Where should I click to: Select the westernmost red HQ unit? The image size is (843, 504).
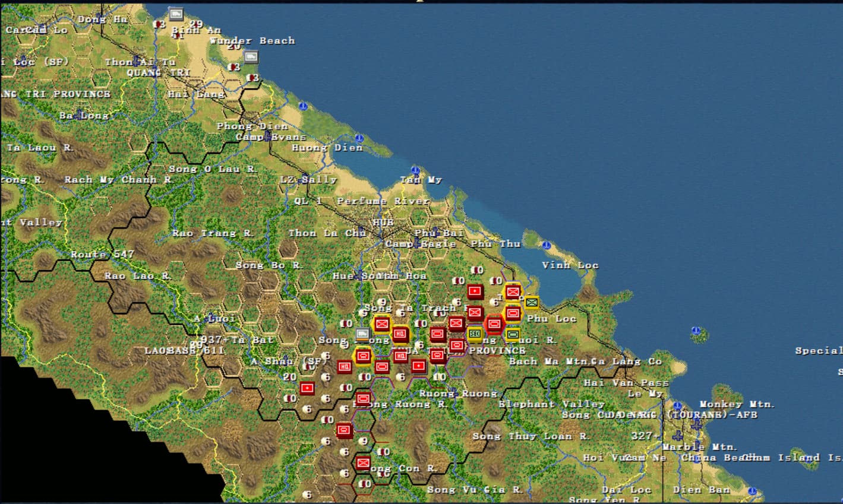(345, 367)
